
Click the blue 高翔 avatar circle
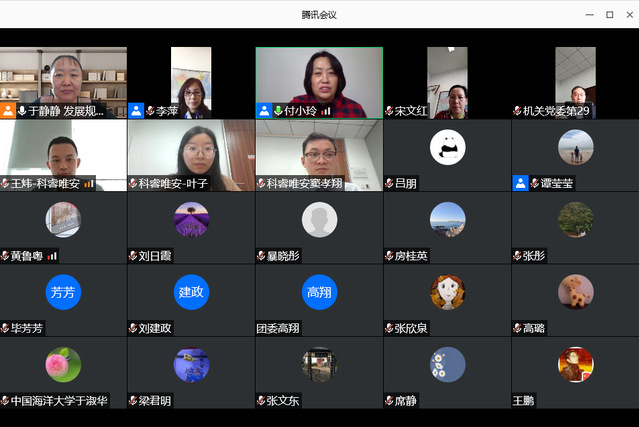[x=319, y=292]
